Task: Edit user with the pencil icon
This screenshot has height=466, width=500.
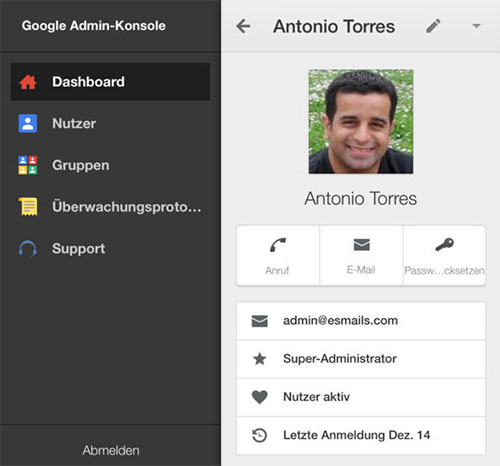Action: 433,26
